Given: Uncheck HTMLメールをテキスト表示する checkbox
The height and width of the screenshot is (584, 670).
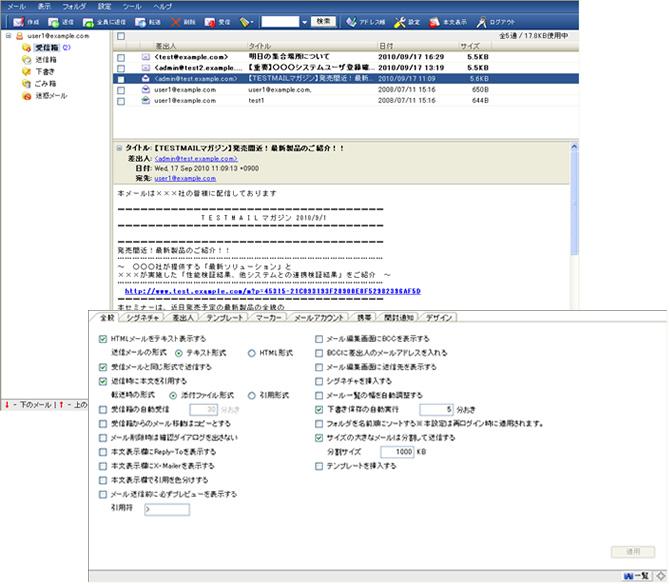Looking at the screenshot, I should [x=103, y=340].
